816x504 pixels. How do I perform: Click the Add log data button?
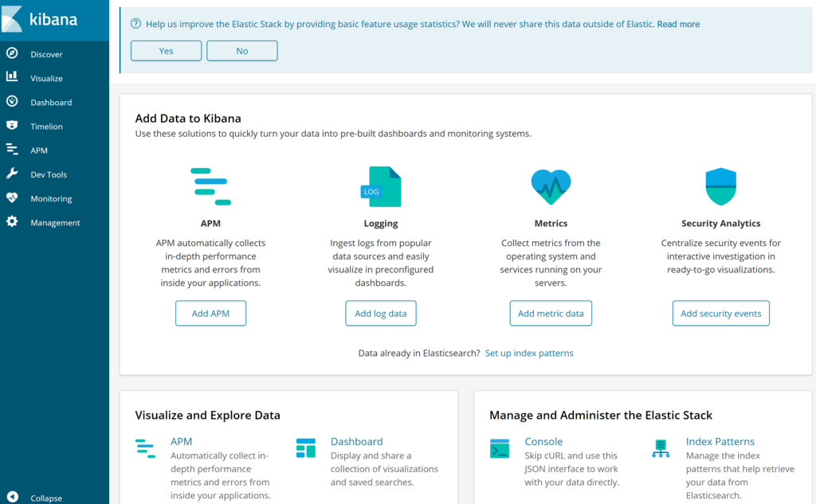point(381,313)
